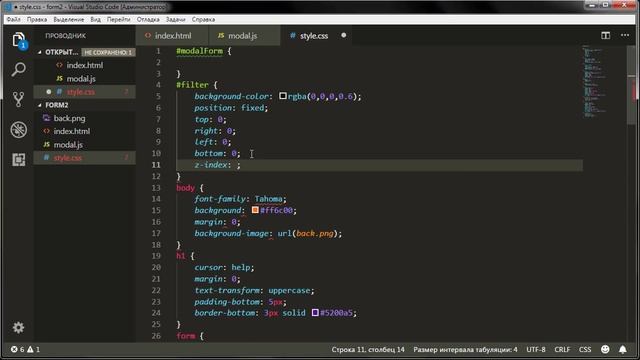Screen dimensions: 640x360
Task: Change the CSS language mode
Action: (x=585, y=349)
